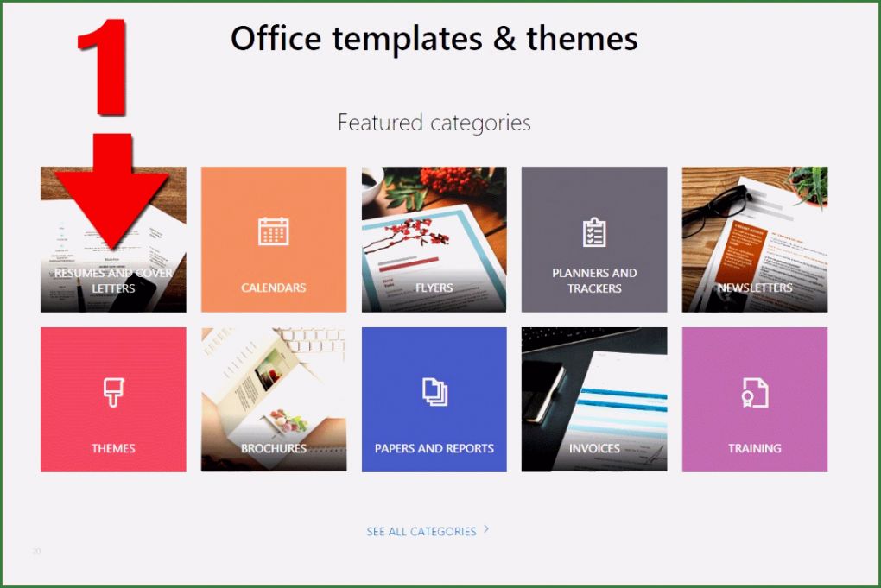Click the Papers and Reports stacked-pages icon
Screen dimensions: 881x588
tap(434, 391)
